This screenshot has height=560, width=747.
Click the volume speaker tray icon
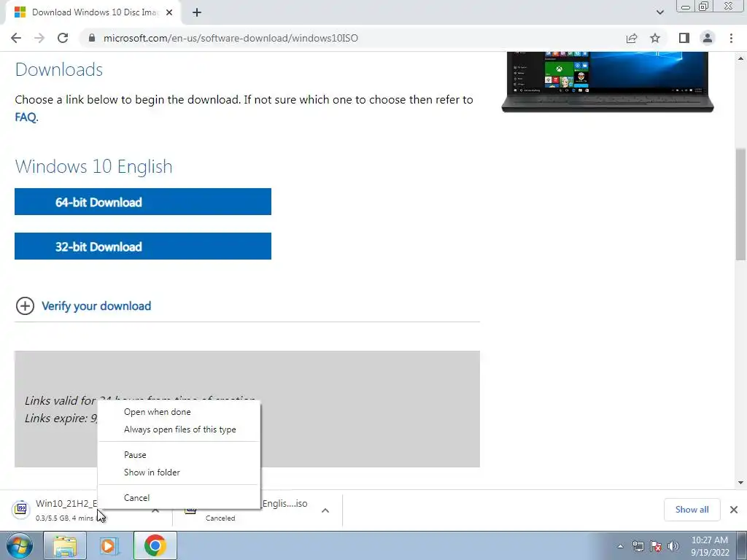(673, 546)
